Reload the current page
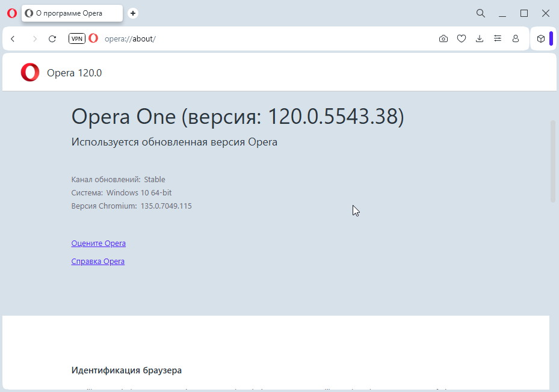Image resolution: width=559 pixels, height=392 pixels. click(x=52, y=39)
